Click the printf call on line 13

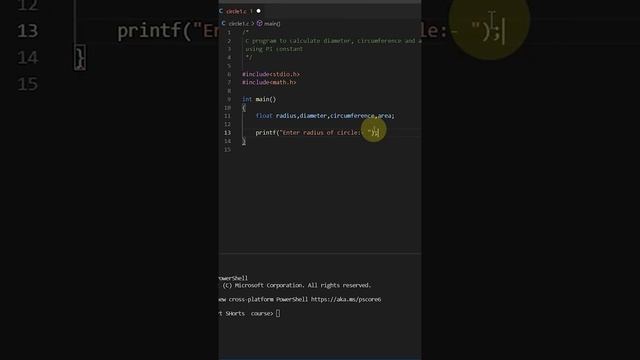pyautogui.click(x=265, y=133)
